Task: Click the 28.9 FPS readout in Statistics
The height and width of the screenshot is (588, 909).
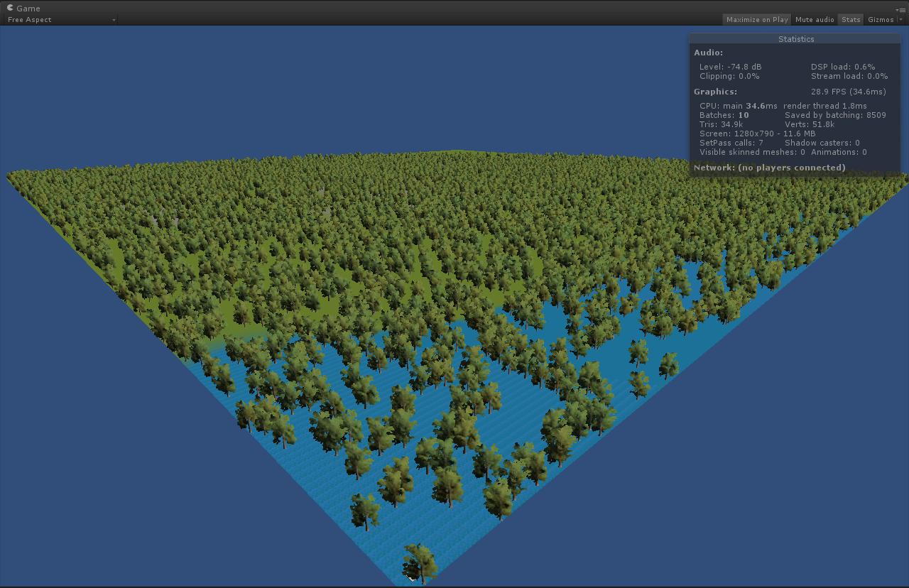Action: (847, 91)
